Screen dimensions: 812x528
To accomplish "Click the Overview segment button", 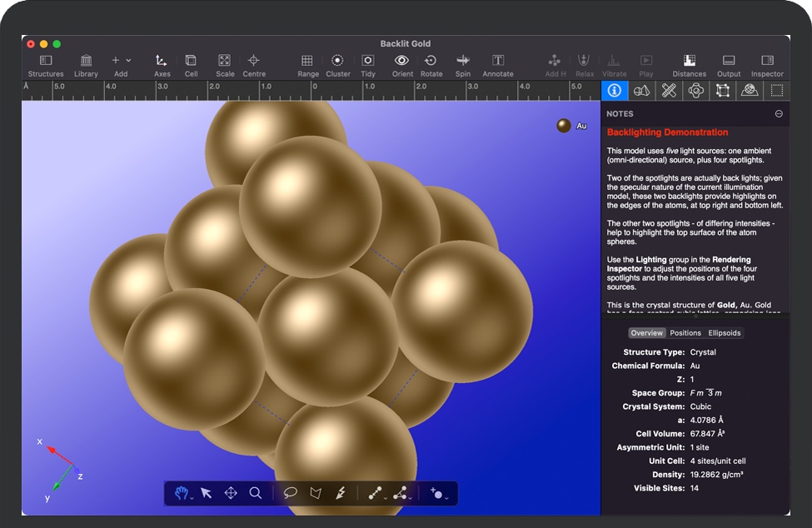I will click(646, 333).
